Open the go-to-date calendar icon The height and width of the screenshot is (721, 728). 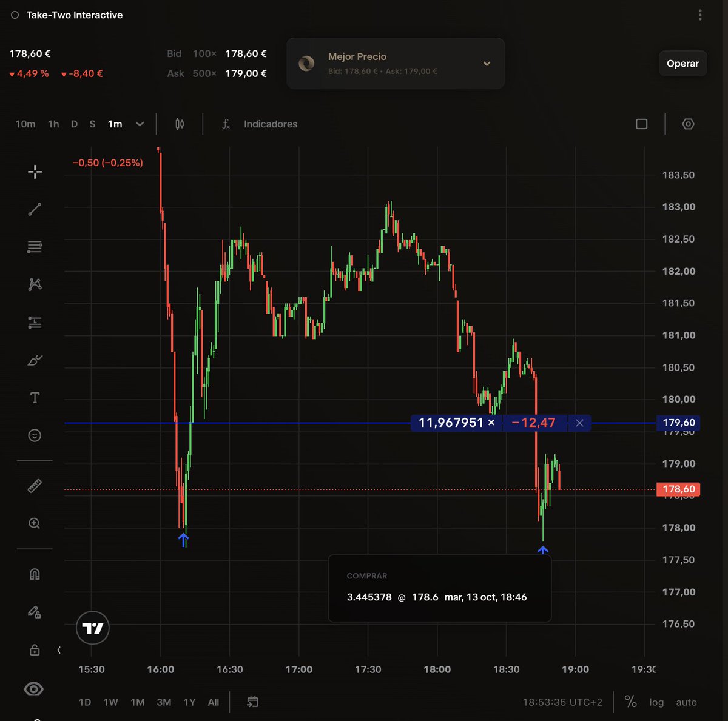click(253, 702)
